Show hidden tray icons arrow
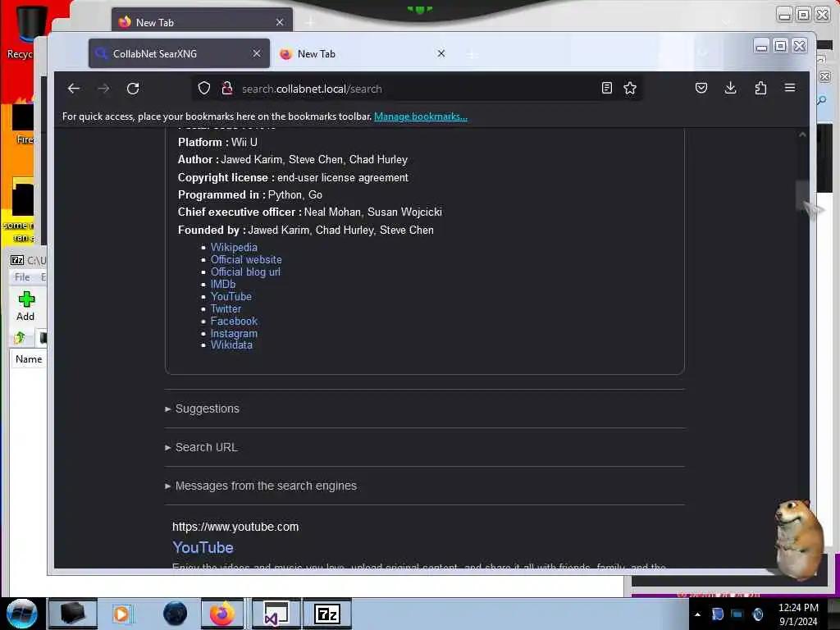The image size is (840, 630). point(697,614)
